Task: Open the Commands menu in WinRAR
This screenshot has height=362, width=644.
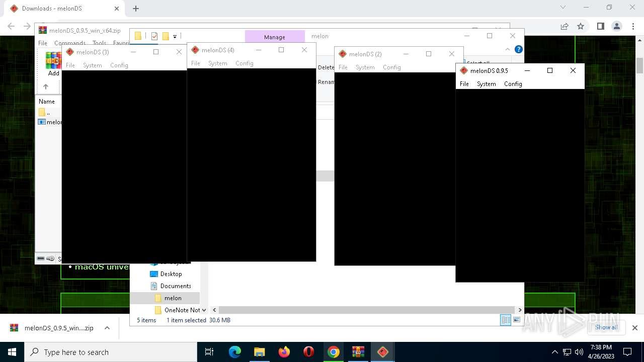Action: point(70,43)
